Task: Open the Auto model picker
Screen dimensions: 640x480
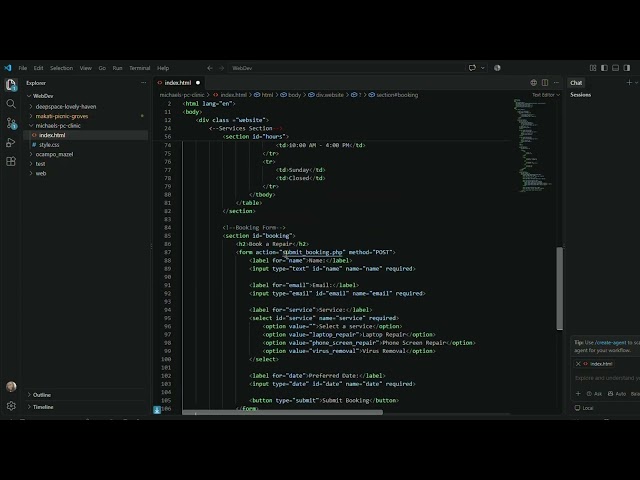Action: 617,394
